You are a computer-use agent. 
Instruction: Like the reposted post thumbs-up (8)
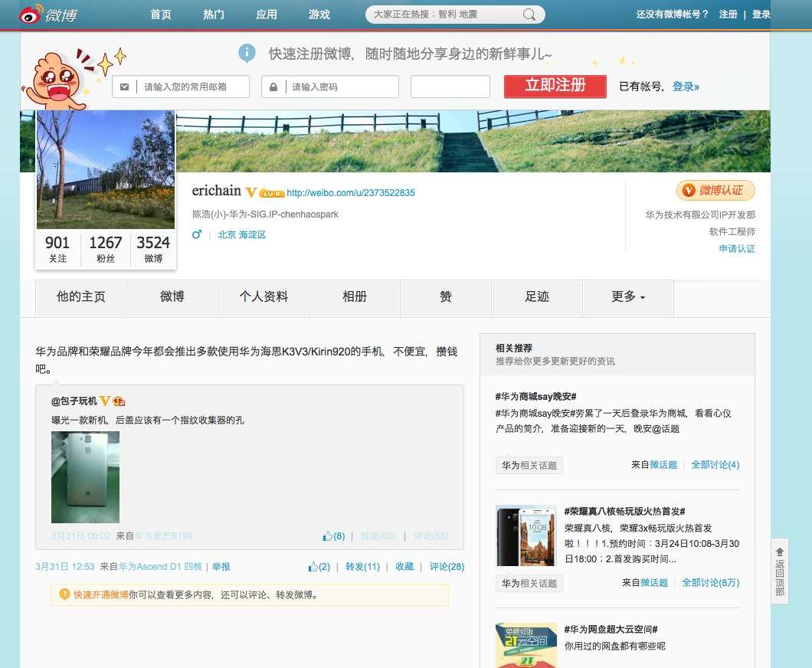coord(333,536)
